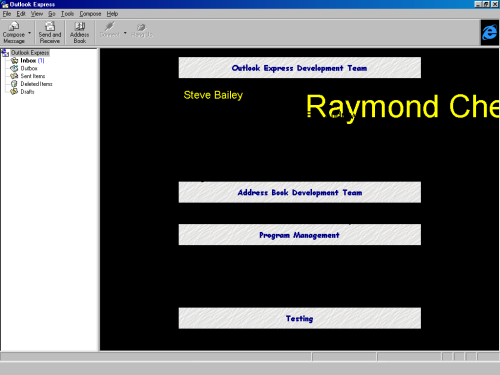Click the Internet Explorer logo icon
Viewport: 500px width, 375px height.
coord(490,32)
